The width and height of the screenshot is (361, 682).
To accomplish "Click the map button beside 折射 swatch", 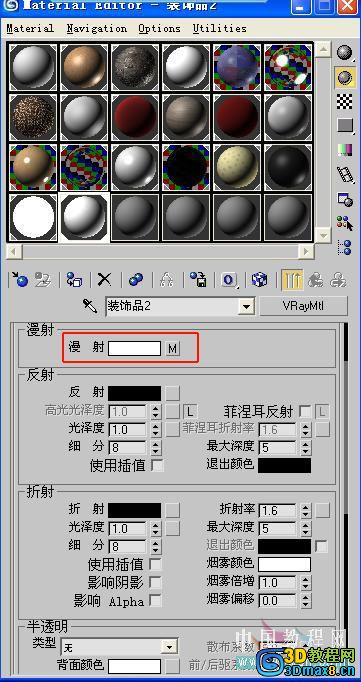I will [x=173, y=510].
